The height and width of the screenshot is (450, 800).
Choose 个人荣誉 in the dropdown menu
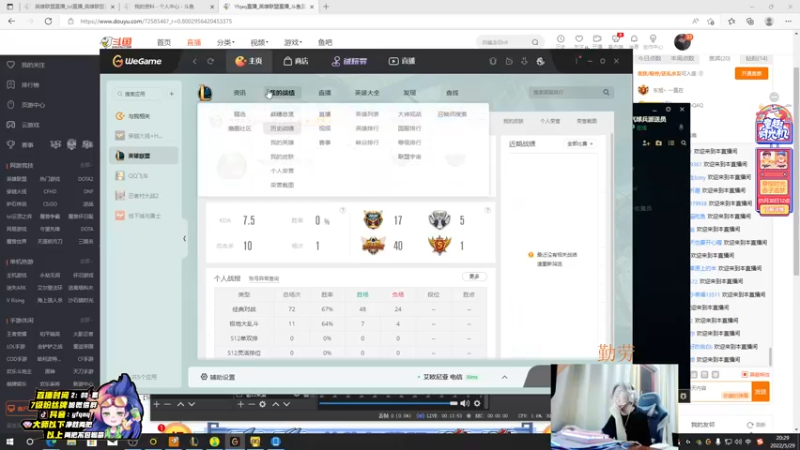(282, 171)
